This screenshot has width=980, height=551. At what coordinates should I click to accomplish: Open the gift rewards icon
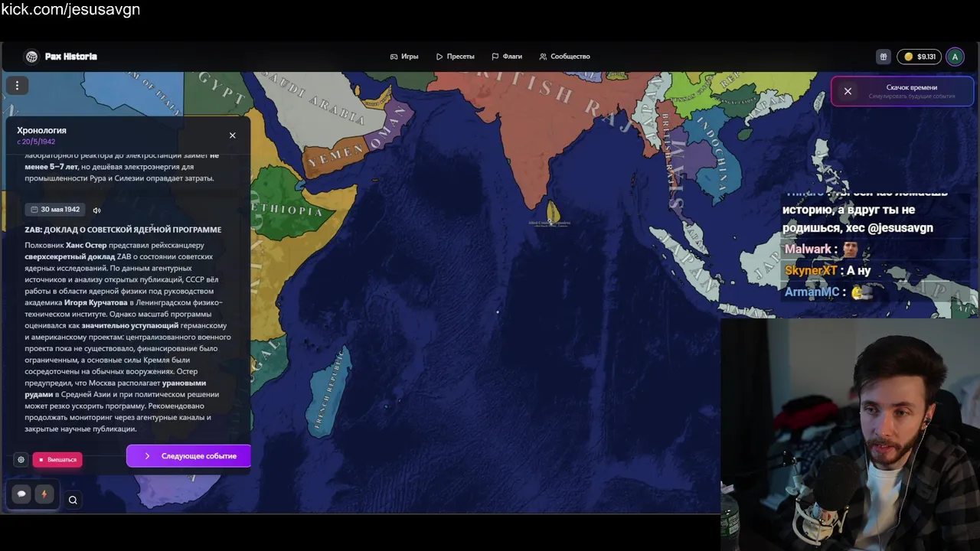[883, 57]
